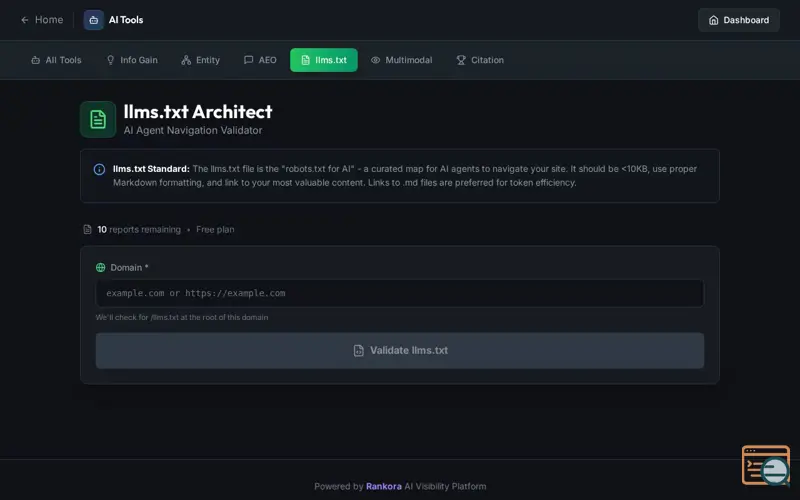Click the 'llms.txt Standard:' bold label
The image size is (800, 500).
click(x=151, y=169)
